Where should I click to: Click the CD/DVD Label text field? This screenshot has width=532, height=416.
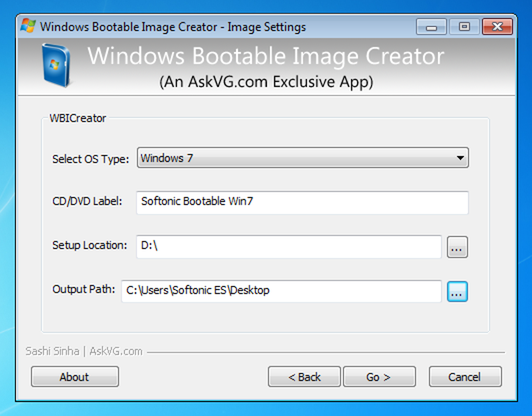click(x=303, y=202)
